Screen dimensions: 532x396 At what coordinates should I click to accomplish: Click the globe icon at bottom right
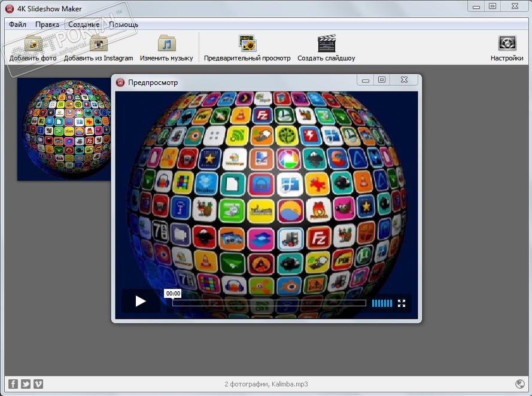click(x=520, y=384)
